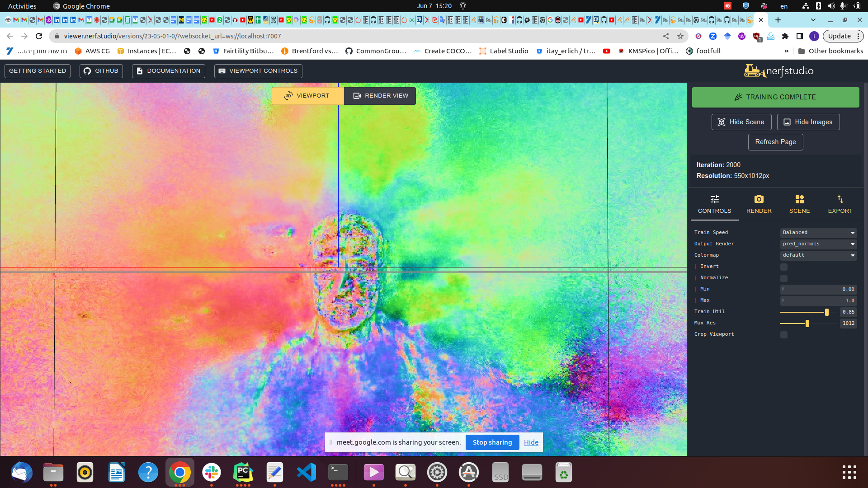Open Trash from the dock
The height and width of the screenshot is (488, 868).
coord(564,473)
